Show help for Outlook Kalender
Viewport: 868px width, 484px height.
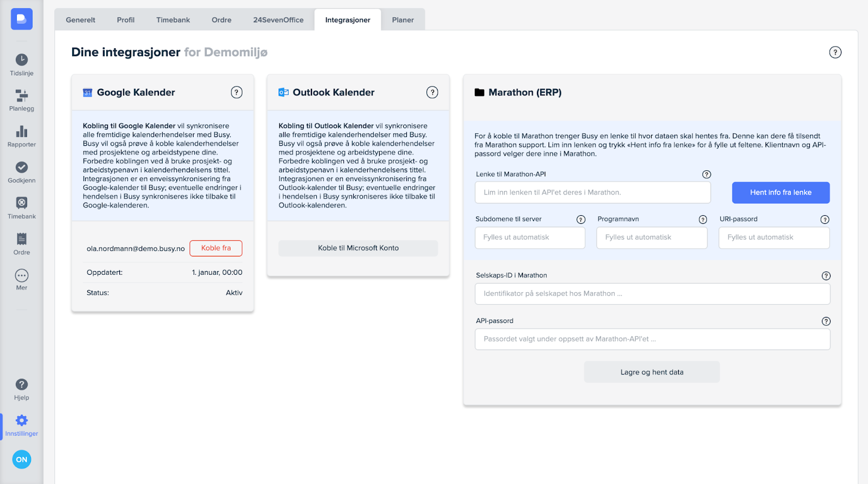coord(432,92)
